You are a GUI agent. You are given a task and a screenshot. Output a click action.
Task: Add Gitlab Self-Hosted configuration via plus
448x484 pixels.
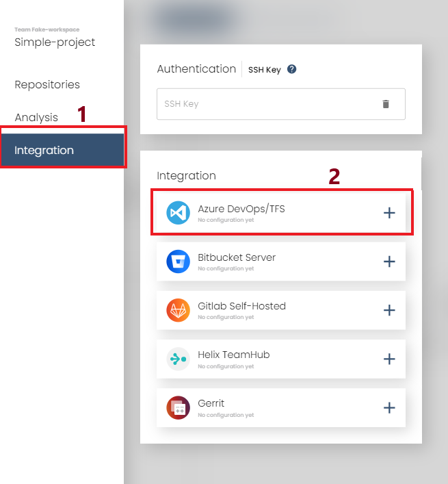[x=389, y=310]
